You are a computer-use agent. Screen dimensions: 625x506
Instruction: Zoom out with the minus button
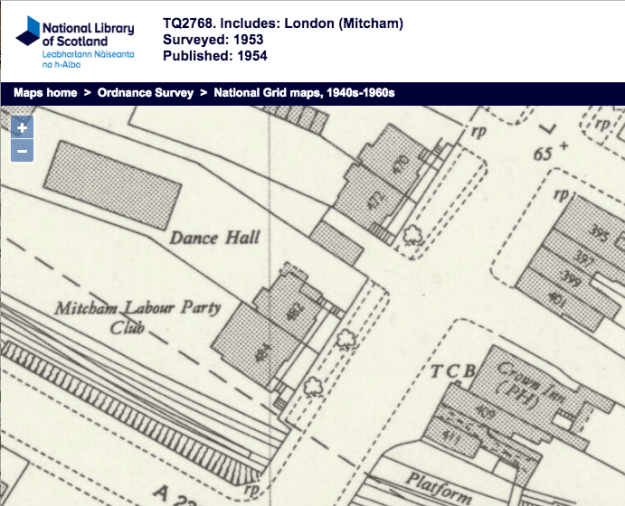tap(22, 151)
